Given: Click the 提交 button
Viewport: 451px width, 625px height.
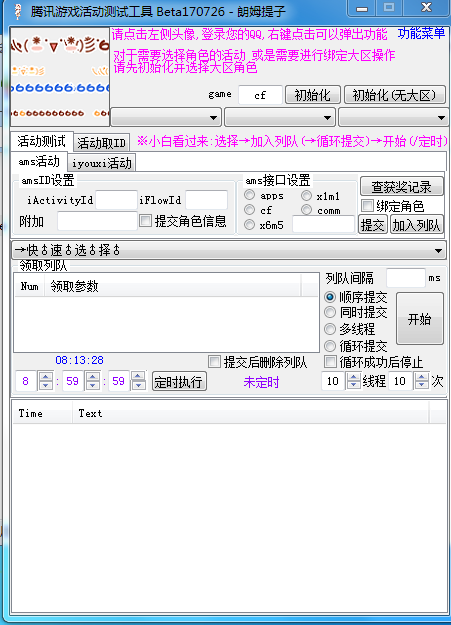Looking at the screenshot, I should [372, 225].
